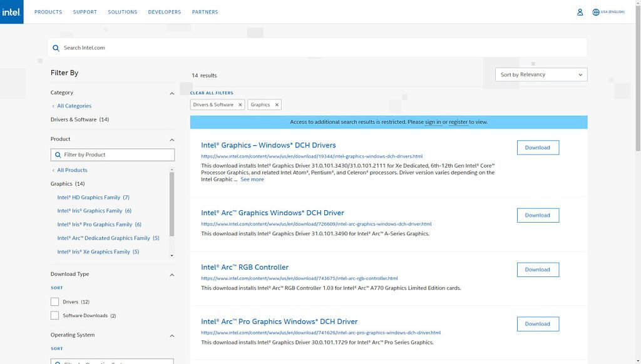Go back to All Products
The width and height of the screenshot is (641, 364).
(72, 170)
